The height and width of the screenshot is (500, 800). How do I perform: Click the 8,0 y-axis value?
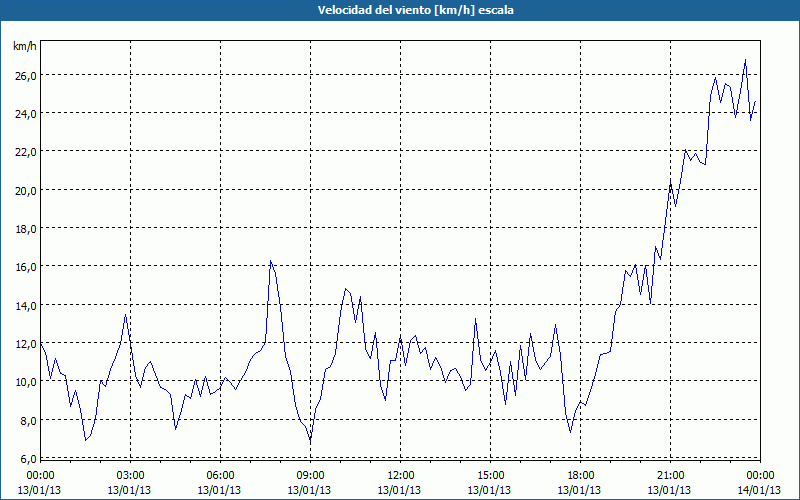coord(28,420)
